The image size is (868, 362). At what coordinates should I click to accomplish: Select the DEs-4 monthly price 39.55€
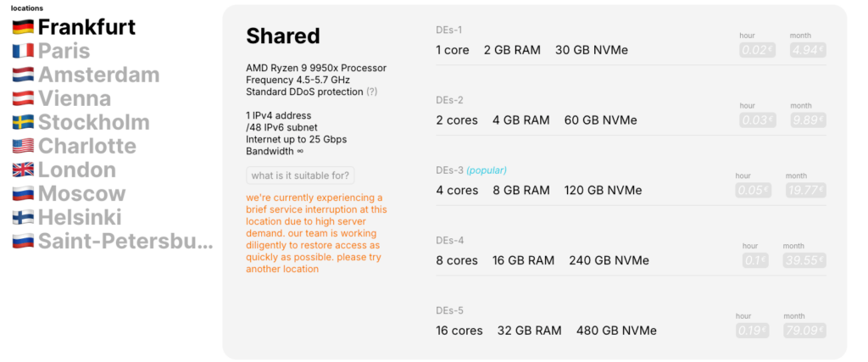(x=804, y=261)
